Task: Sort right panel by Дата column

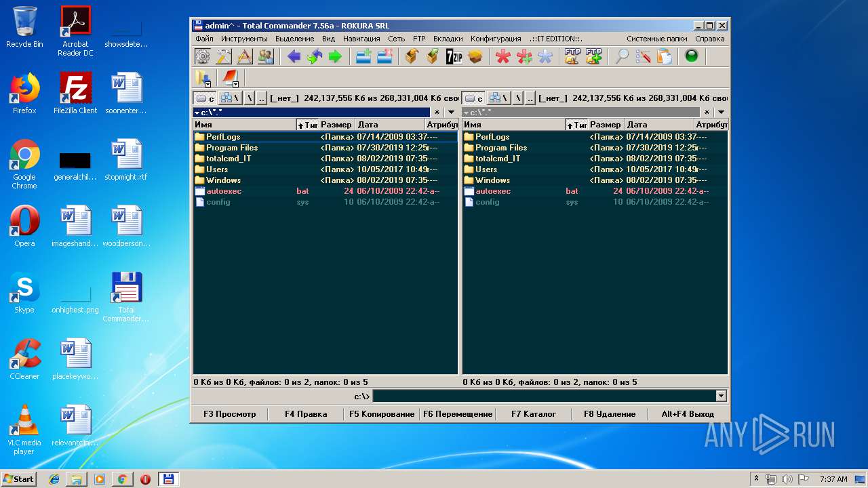Action: (659, 125)
